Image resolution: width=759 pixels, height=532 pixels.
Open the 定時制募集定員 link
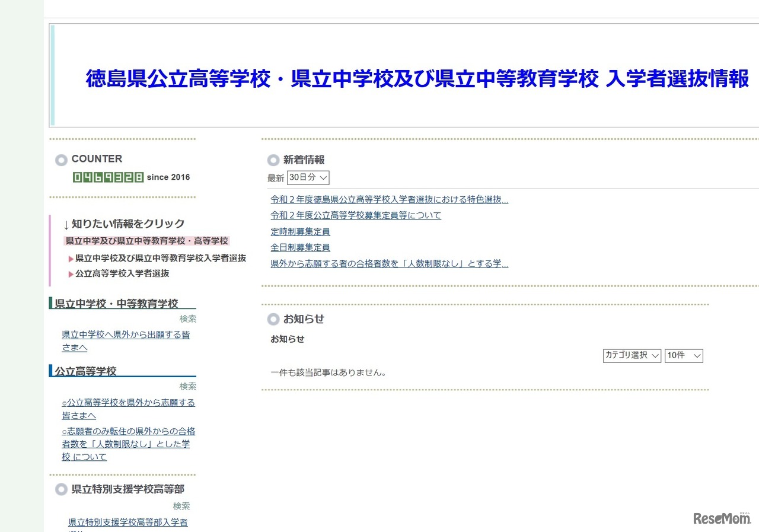(x=300, y=231)
